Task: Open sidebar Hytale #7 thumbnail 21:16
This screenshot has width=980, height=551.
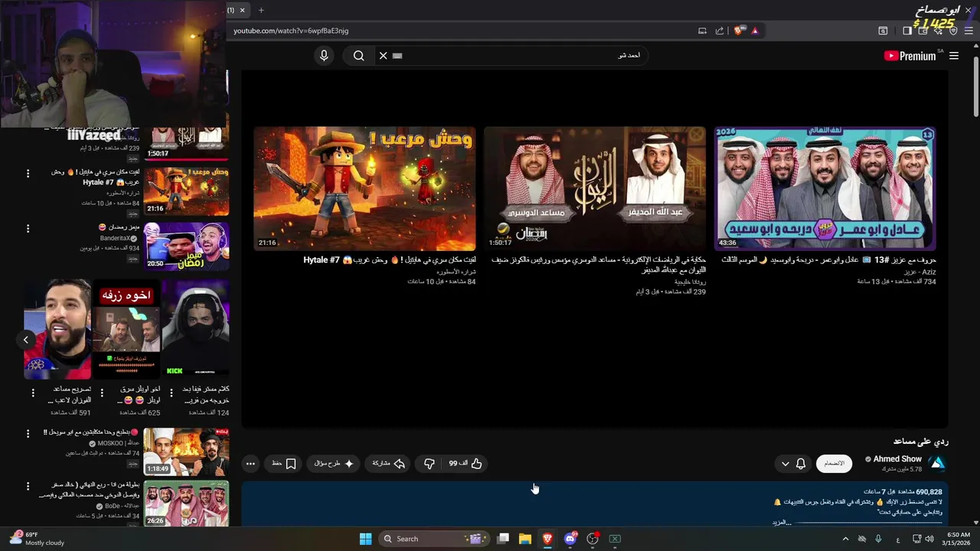Action: coord(186,191)
